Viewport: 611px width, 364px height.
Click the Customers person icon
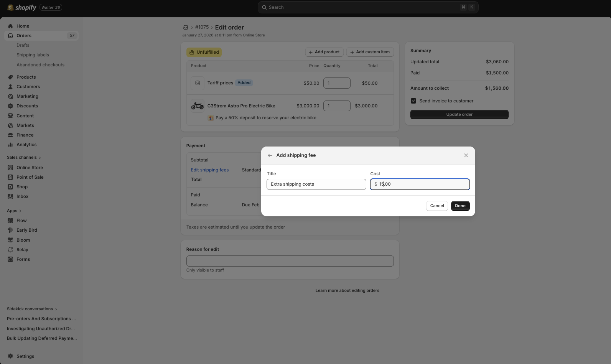(10, 87)
